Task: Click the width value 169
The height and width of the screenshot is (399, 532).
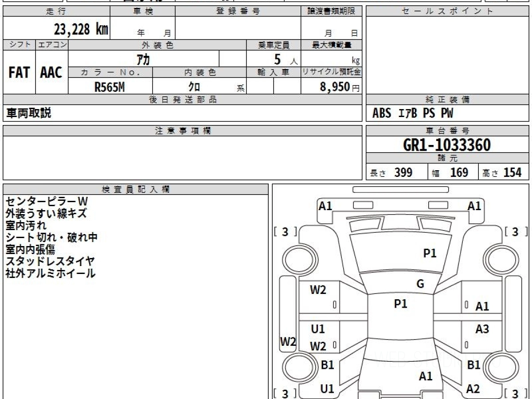Action: pos(459,173)
